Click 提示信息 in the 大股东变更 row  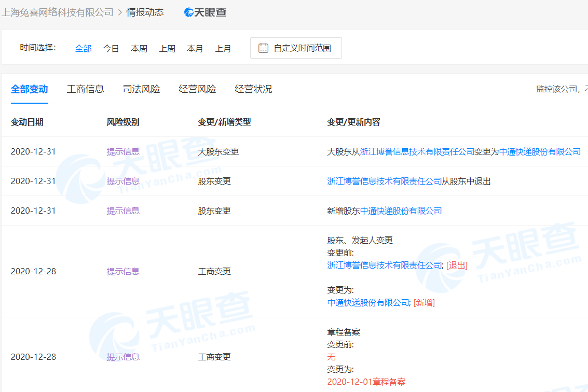coord(123,152)
